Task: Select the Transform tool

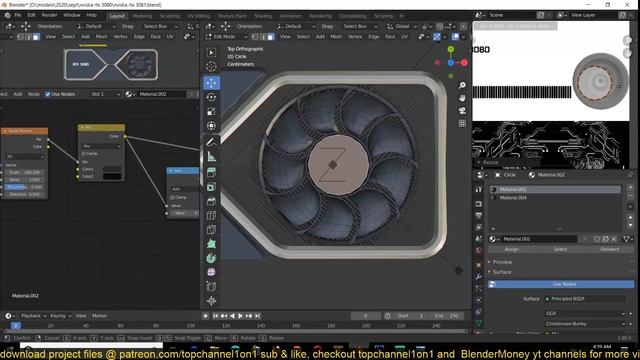Action: [211, 126]
